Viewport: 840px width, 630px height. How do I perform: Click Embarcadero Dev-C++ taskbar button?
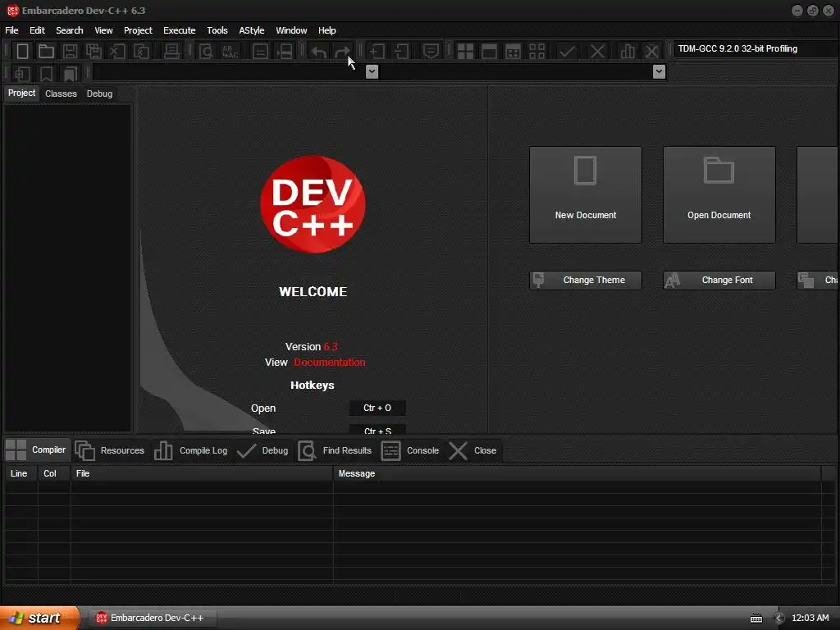[152, 619]
